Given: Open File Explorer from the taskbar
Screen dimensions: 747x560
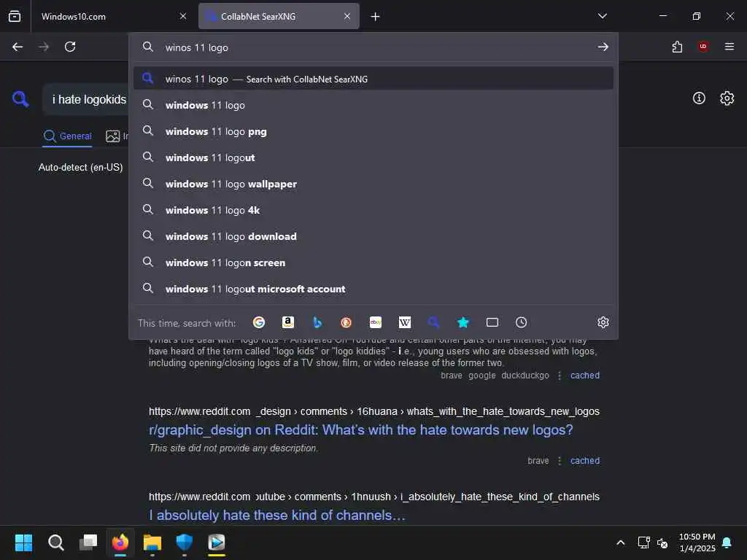Looking at the screenshot, I should [x=152, y=542].
